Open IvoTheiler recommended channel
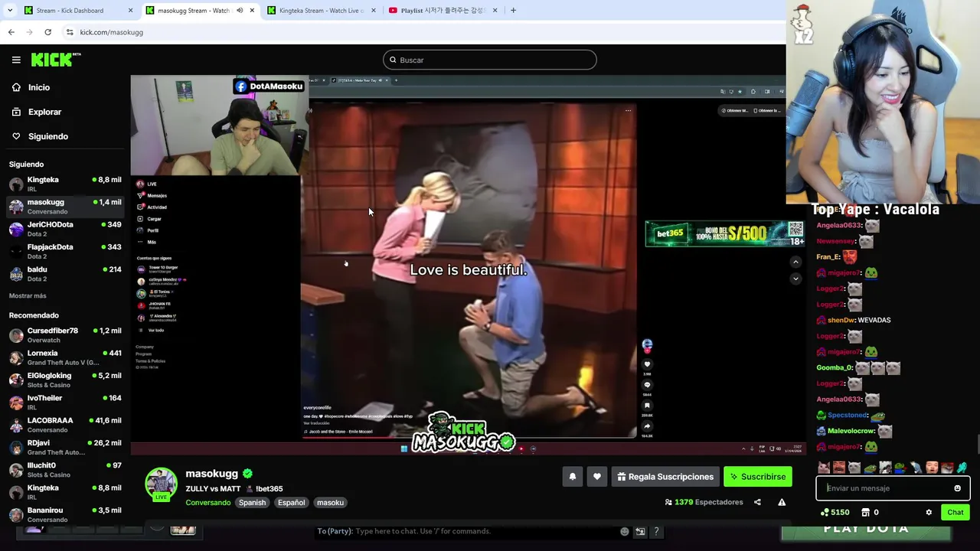The height and width of the screenshot is (551, 980). click(x=65, y=402)
